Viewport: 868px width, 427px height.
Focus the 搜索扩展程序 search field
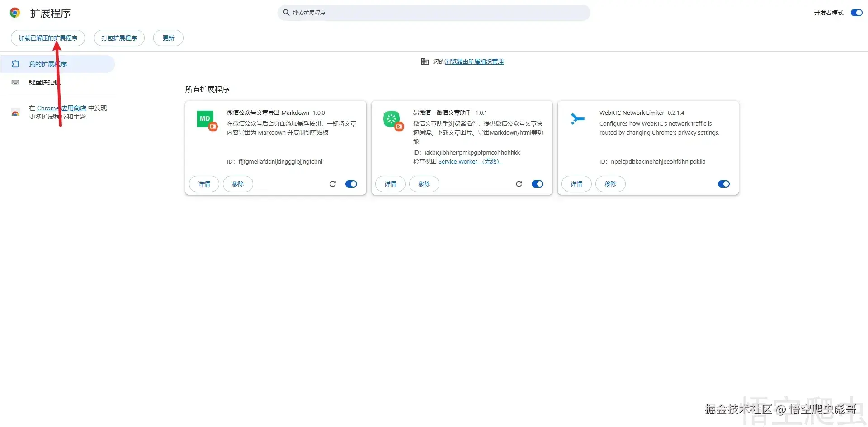434,13
